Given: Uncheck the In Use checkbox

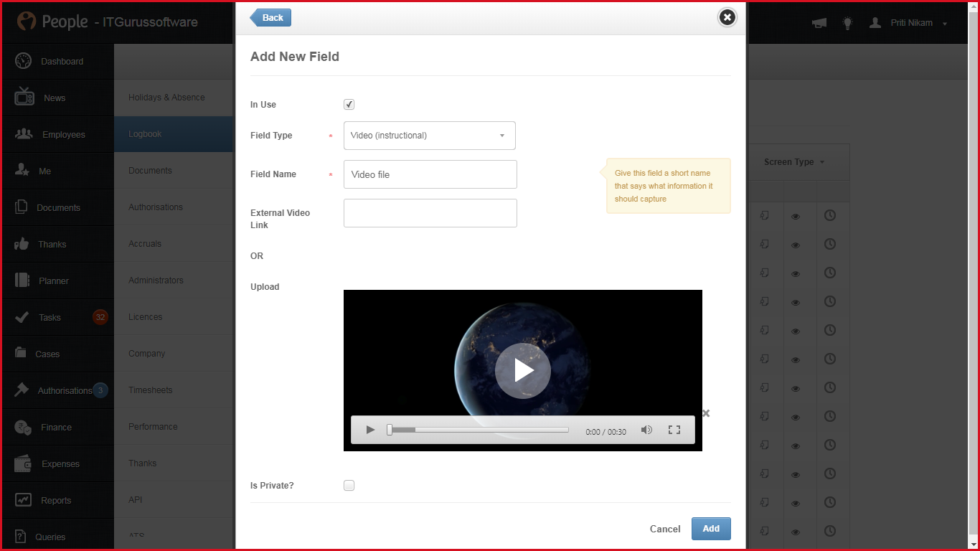Looking at the screenshot, I should click(349, 105).
